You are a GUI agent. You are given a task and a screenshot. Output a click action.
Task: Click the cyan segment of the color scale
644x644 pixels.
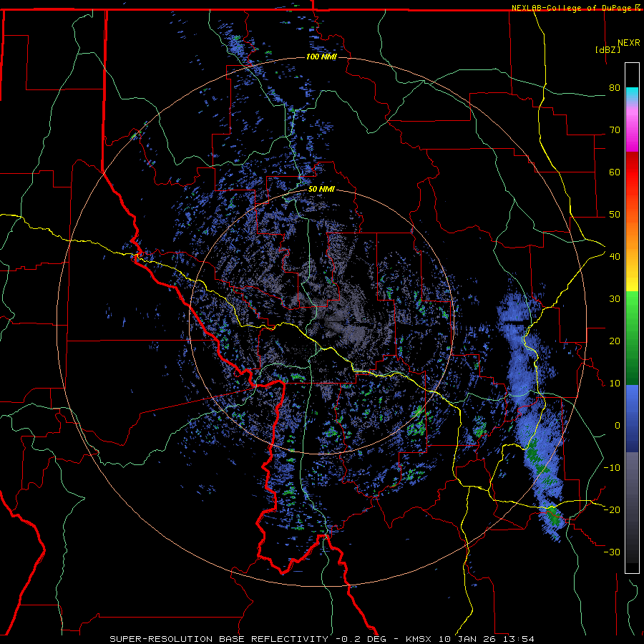632,94
